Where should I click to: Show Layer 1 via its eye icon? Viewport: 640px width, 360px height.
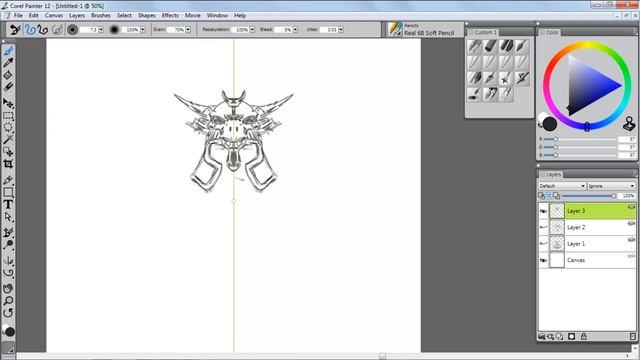[543, 244]
